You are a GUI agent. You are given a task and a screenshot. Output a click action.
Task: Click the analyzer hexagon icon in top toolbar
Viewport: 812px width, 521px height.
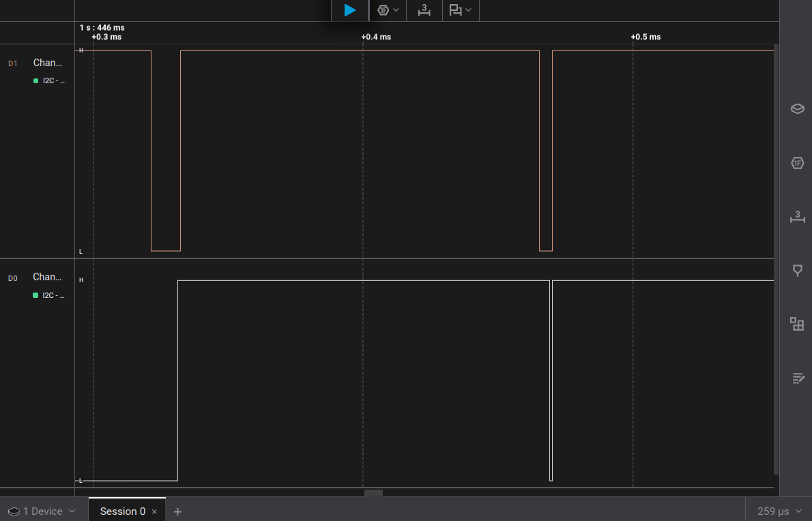[x=383, y=10]
